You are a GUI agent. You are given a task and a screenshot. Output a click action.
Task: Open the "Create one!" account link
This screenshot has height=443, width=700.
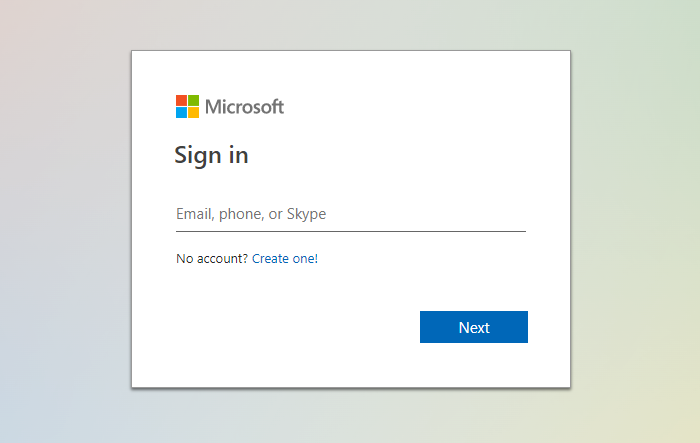(x=285, y=259)
